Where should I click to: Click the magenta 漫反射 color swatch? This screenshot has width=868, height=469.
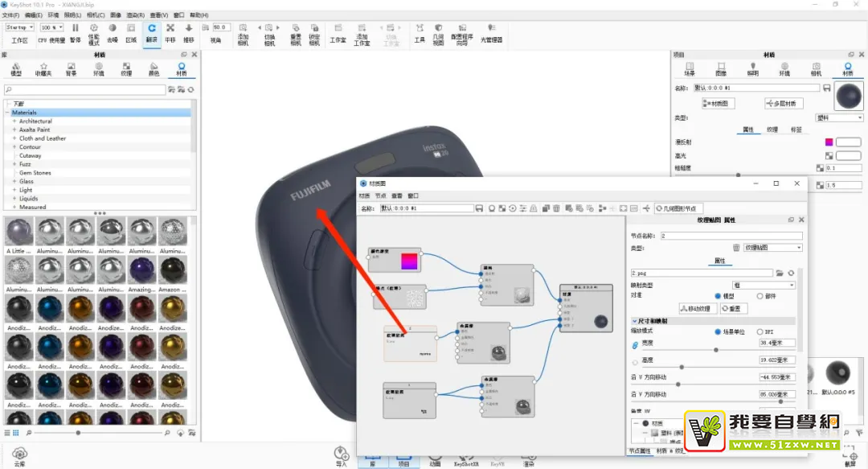(x=829, y=142)
